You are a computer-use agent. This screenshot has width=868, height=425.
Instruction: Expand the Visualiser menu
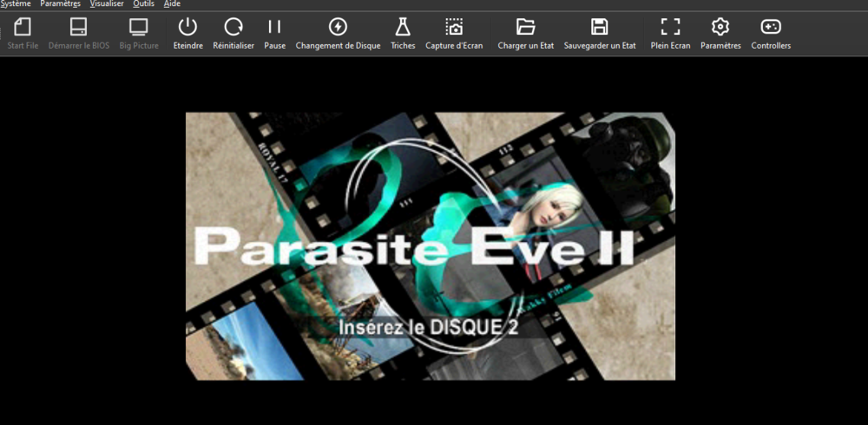click(x=107, y=4)
